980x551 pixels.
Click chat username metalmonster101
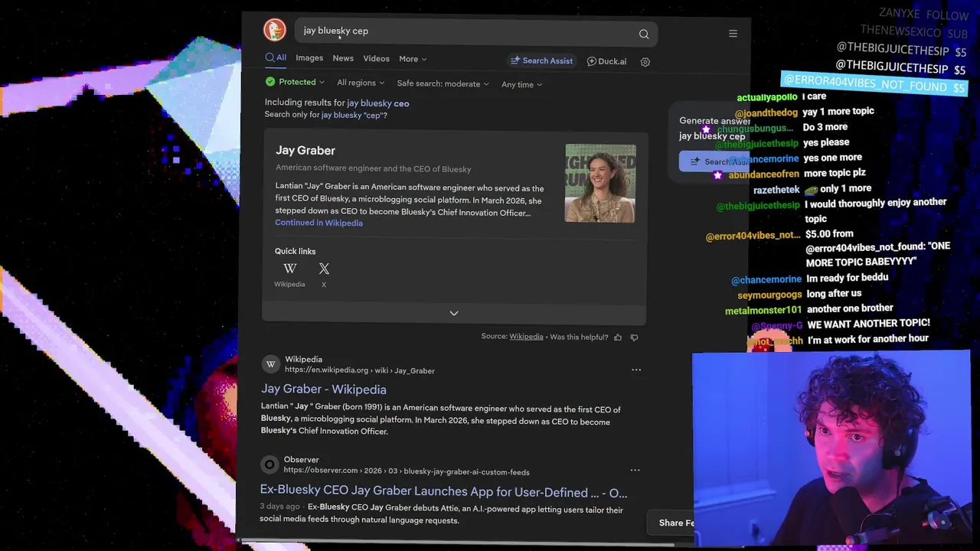click(763, 310)
